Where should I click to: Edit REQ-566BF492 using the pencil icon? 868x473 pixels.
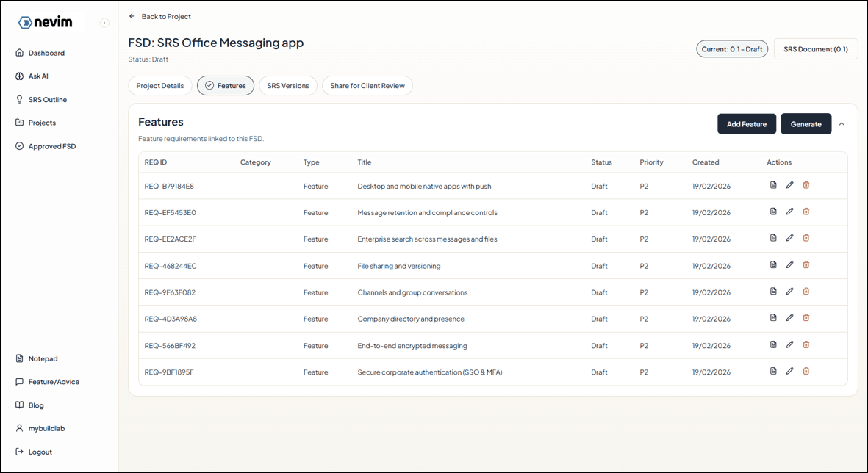789,344
